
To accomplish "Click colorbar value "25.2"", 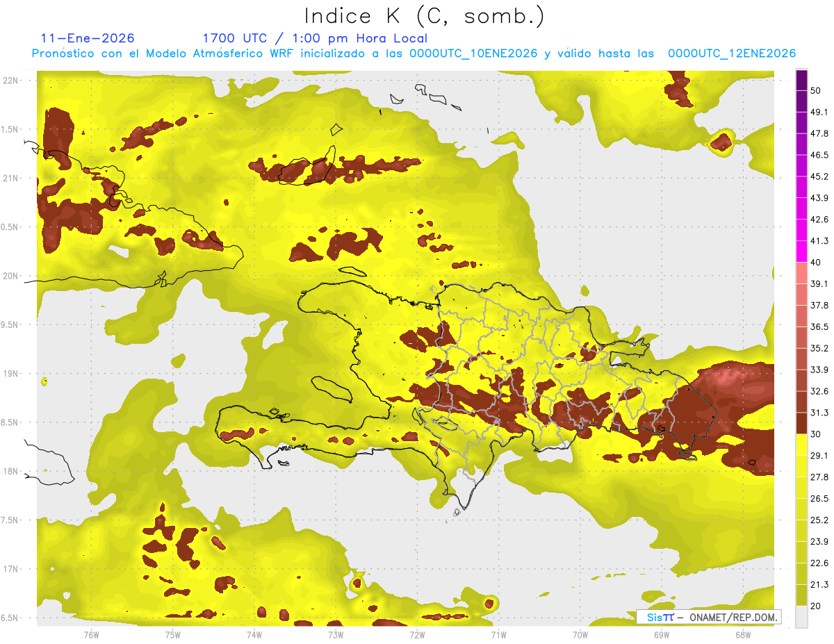I will click(x=819, y=520).
